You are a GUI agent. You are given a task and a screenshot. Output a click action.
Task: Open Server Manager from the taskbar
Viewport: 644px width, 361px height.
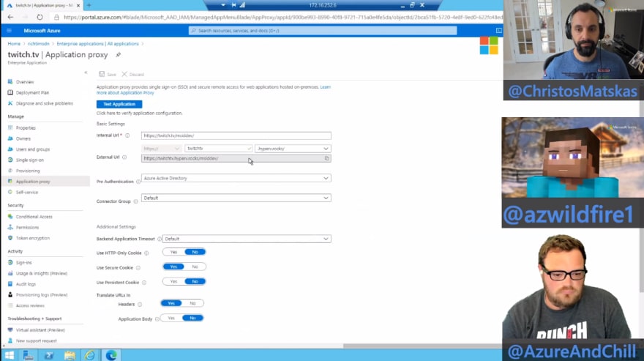pos(29,355)
